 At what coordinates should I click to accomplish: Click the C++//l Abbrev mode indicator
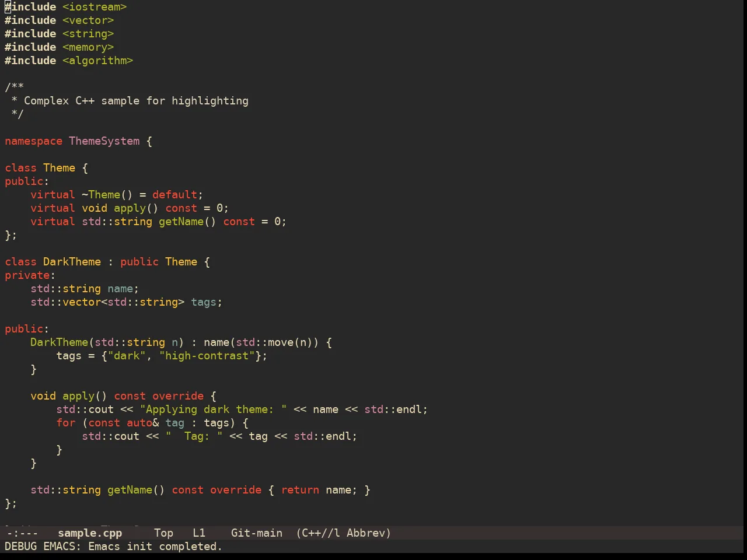(x=343, y=533)
